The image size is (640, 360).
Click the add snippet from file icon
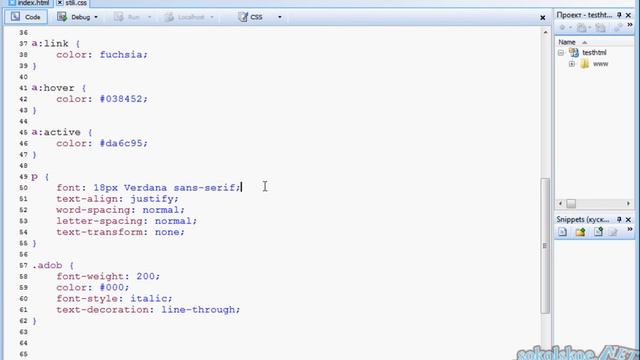click(598, 232)
